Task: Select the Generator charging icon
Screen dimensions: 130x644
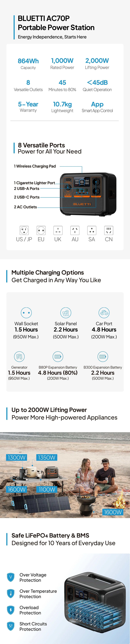Action: click(19, 356)
